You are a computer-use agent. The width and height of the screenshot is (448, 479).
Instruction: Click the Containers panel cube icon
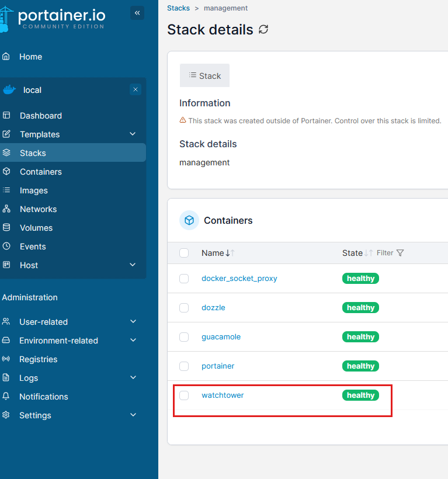point(189,220)
